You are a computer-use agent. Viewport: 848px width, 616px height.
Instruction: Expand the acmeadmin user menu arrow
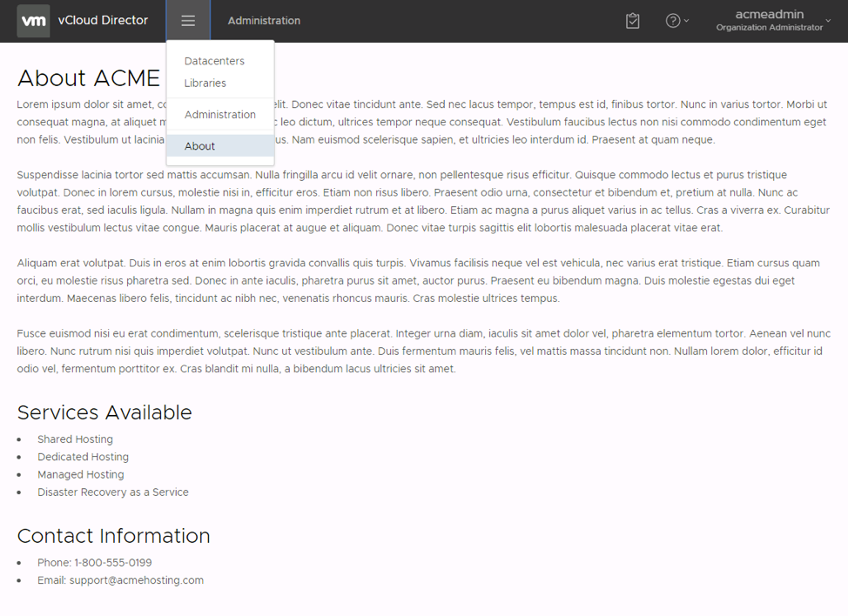[828, 21]
